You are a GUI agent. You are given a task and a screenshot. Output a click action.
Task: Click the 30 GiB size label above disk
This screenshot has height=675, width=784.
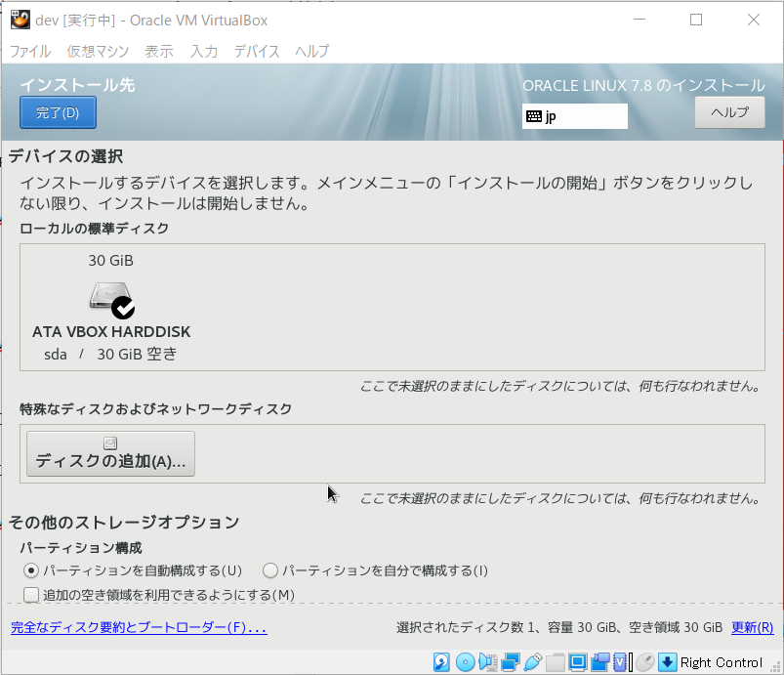[x=111, y=261]
